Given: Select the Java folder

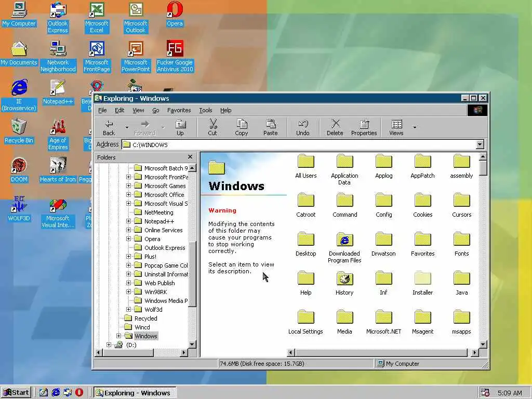Looking at the screenshot, I should pyautogui.click(x=461, y=283).
